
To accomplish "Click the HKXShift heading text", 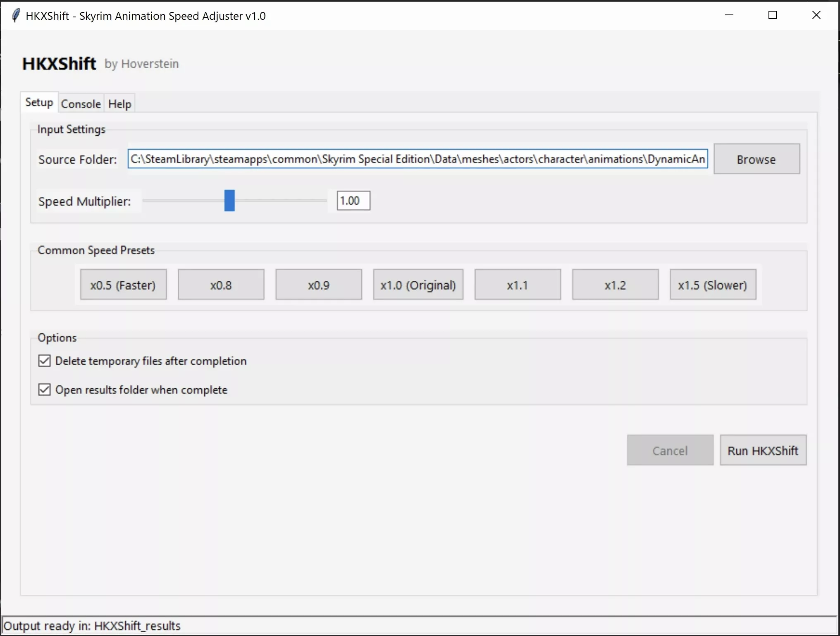I will tap(59, 64).
